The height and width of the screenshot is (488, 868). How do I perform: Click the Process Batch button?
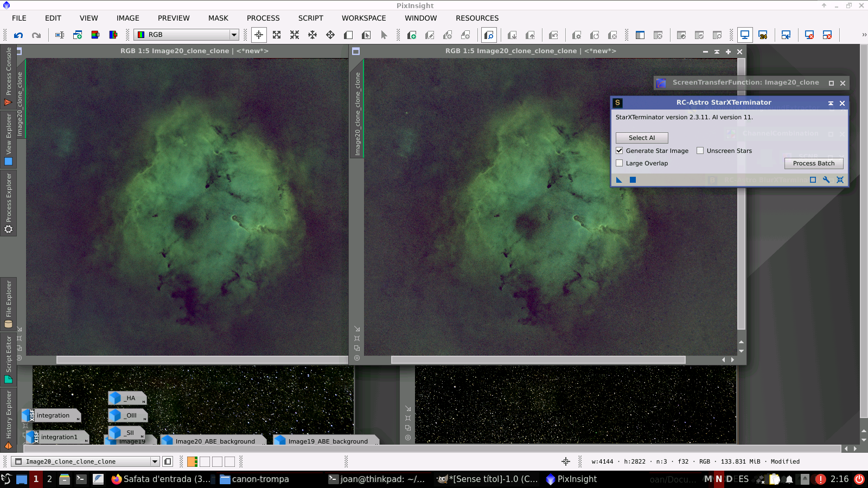click(813, 163)
